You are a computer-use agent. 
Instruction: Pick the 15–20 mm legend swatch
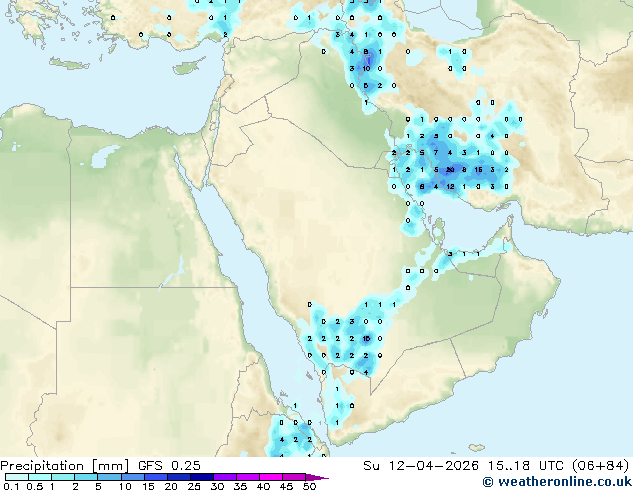click(155, 477)
